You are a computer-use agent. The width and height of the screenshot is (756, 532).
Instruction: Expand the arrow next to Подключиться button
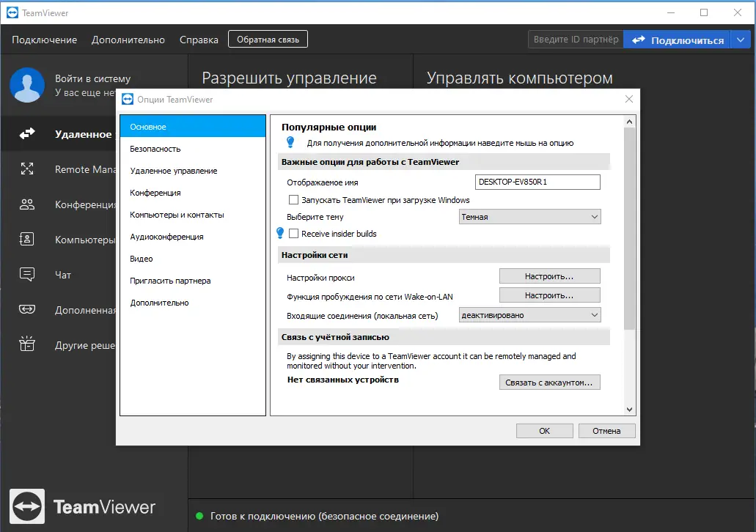[741, 40]
